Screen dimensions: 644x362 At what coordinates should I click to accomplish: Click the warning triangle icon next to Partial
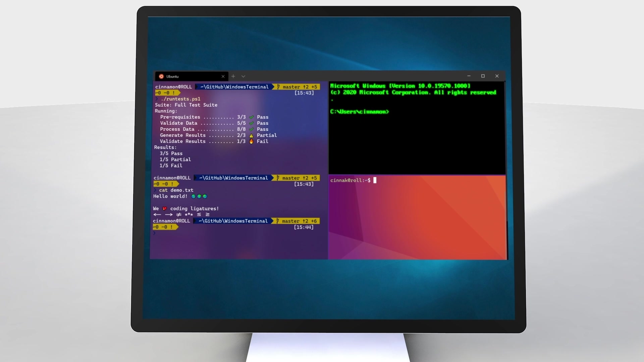pos(251,135)
